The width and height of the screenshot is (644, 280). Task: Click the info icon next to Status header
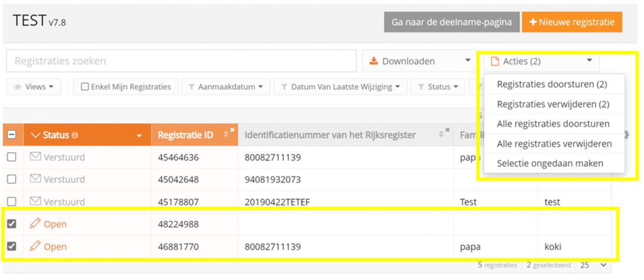(74, 136)
